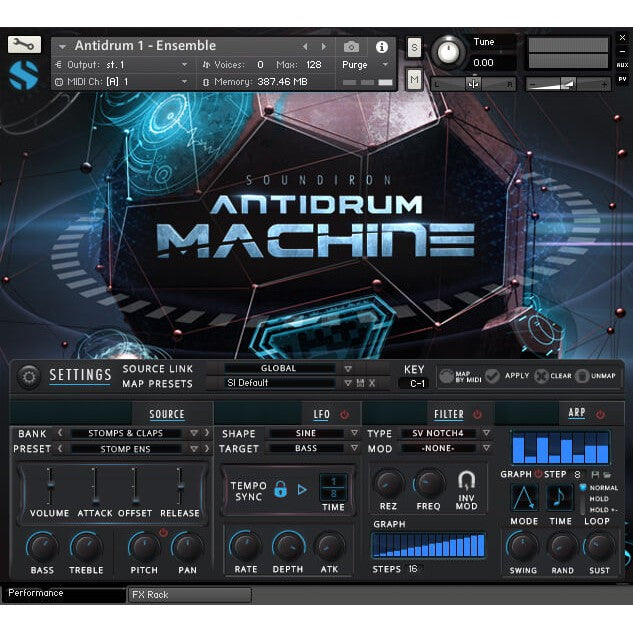Toggle the arp Graph power button
Viewport: 633px width, 633px height.
coord(538,474)
